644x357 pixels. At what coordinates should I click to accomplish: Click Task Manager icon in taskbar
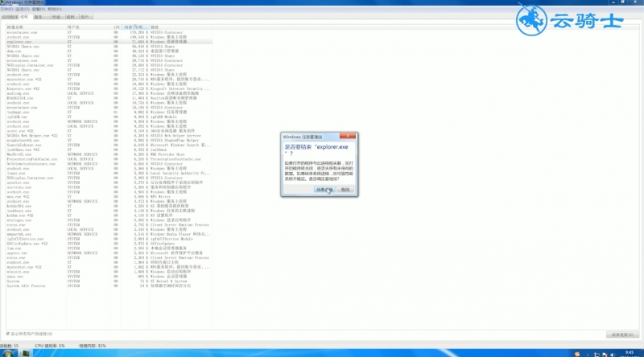[26, 353]
